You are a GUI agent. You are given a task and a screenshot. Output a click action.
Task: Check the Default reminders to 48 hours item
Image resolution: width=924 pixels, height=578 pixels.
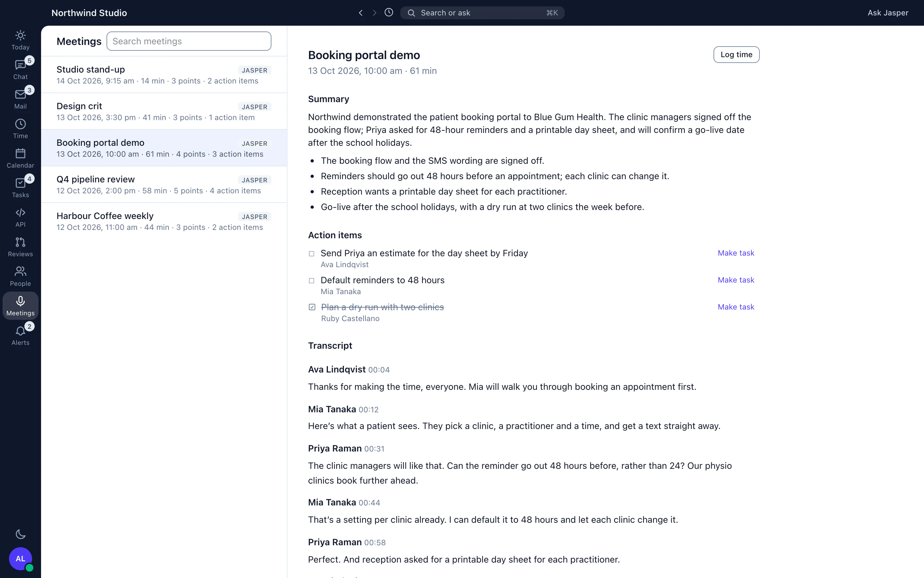point(312,281)
